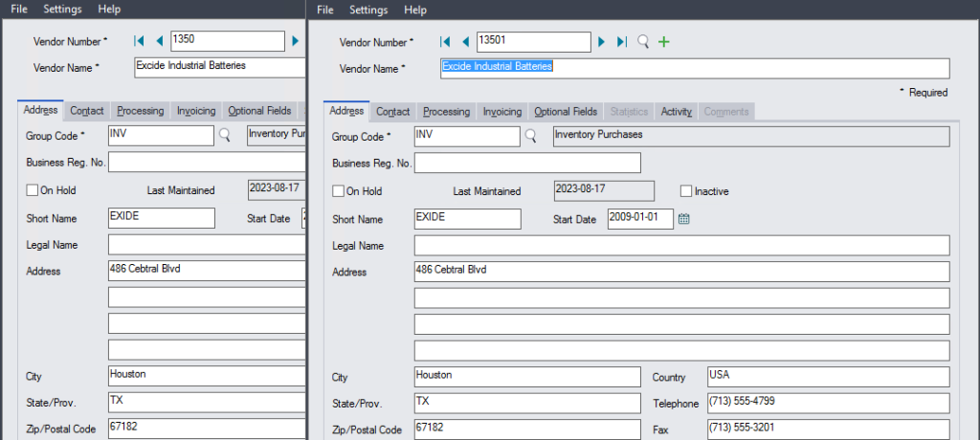Click Zip/Postal Code 67182 in left window
Image resolution: width=980 pixels, height=440 pixels.
tap(207, 429)
